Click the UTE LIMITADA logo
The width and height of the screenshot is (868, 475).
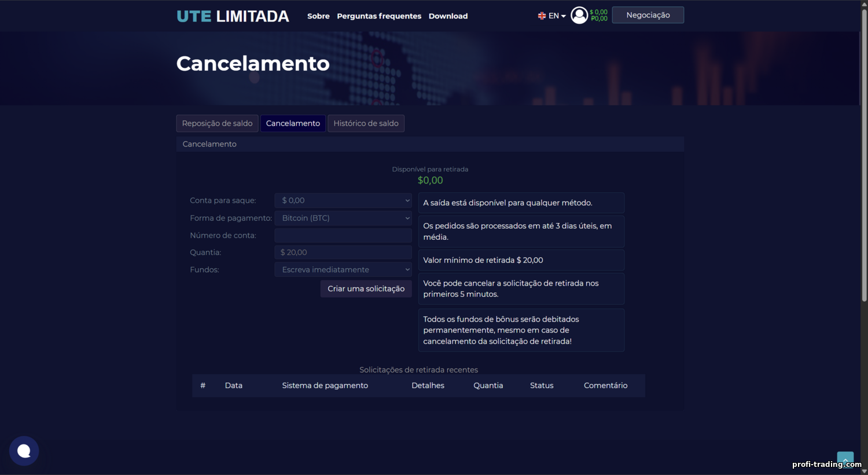233,16
